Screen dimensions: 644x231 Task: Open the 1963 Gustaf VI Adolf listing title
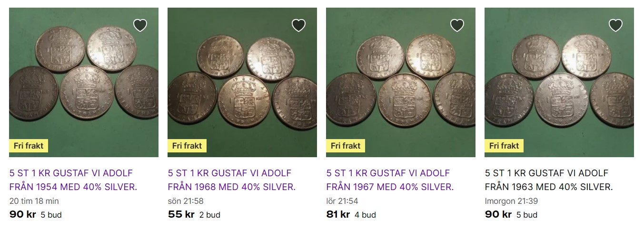pyautogui.click(x=549, y=180)
